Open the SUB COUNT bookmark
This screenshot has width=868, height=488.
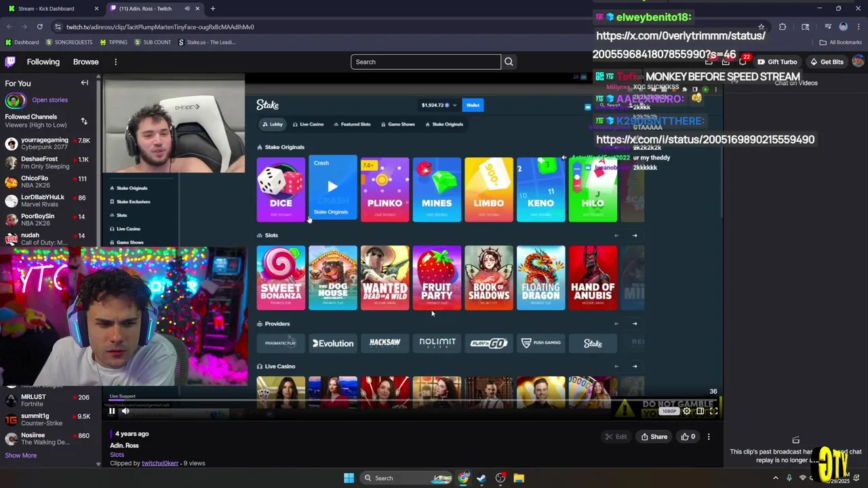coord(152,42)
